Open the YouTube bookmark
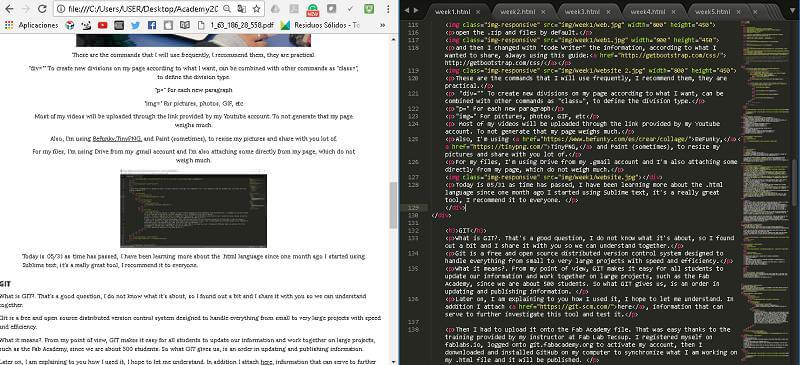Screen dimensions: 800x365 click(x=103, y=25)
